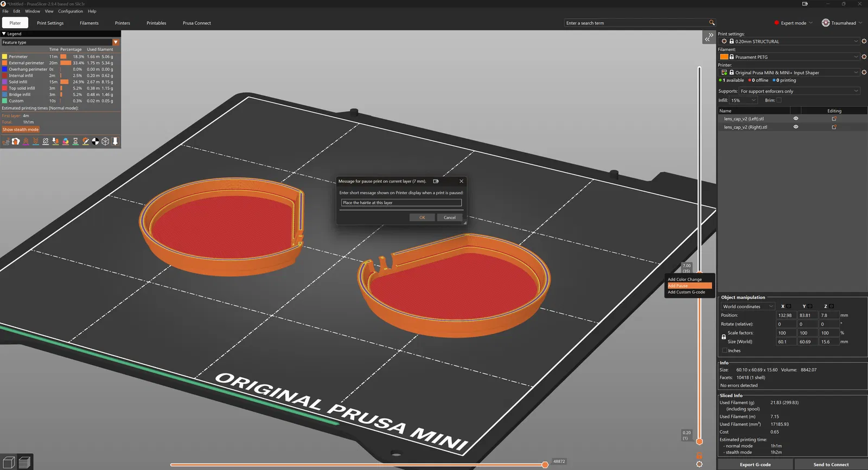Open the File menu
The image size is (868, 470).
pos(5,11)
